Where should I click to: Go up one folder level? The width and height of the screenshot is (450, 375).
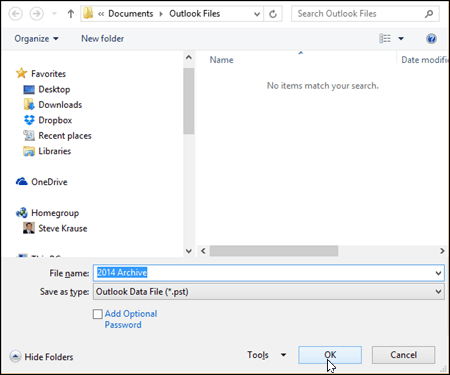click(x=70, y=14)
